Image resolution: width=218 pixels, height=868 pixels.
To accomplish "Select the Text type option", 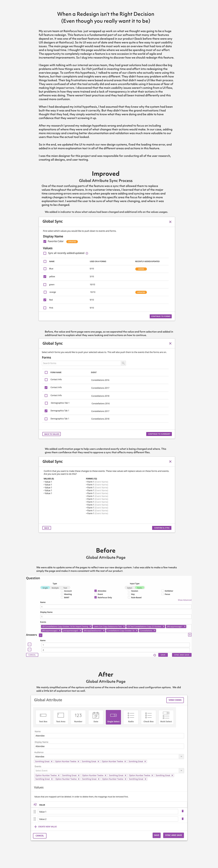I will (65, 588).
